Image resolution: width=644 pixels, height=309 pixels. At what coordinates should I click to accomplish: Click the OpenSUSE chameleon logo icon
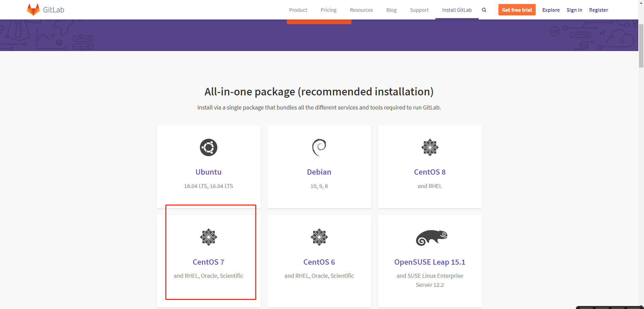[x=432, y=238]
